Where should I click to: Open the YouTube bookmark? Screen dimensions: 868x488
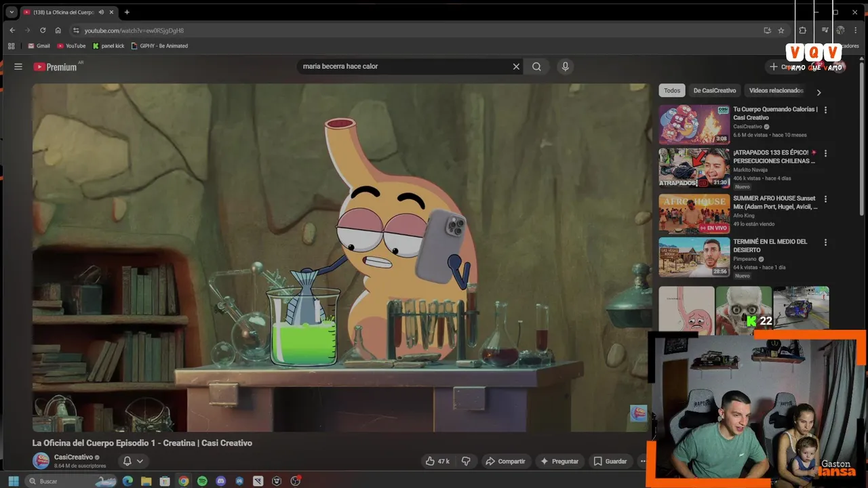[71, 46]
